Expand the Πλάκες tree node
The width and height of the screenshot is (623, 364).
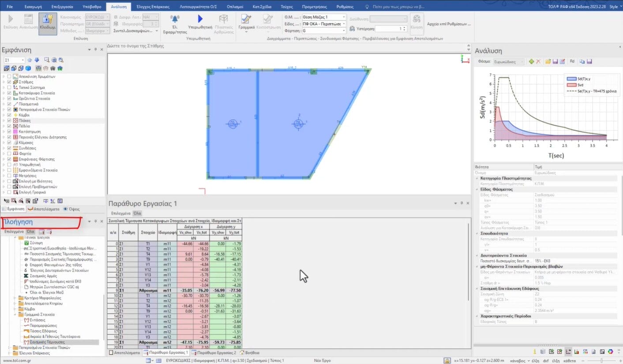coord(4,120)
